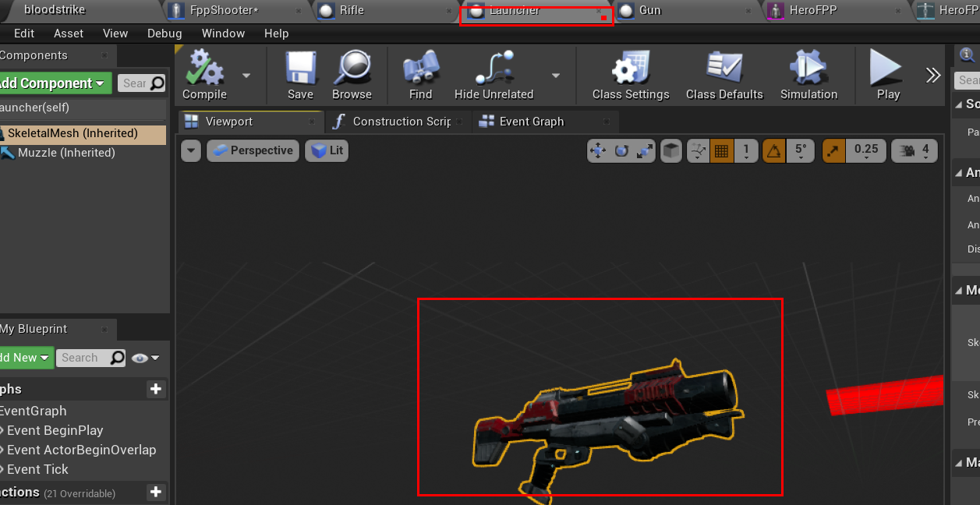Open Hide Unrelated options dropdown arrow
Image resolution: width=980 pixels, height=505 pixels.
tap(556, 76)
